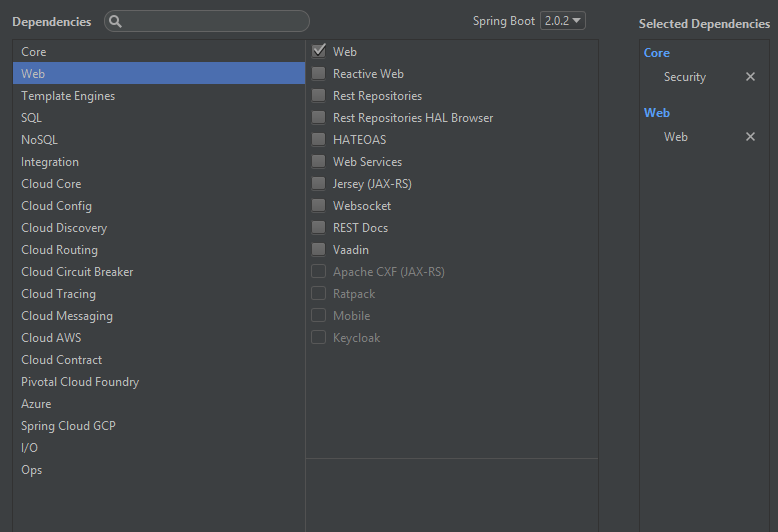The width and height of the screenshot is (778, 532).
Task: Click the search magnifier icon
Action: pos(115,21)
